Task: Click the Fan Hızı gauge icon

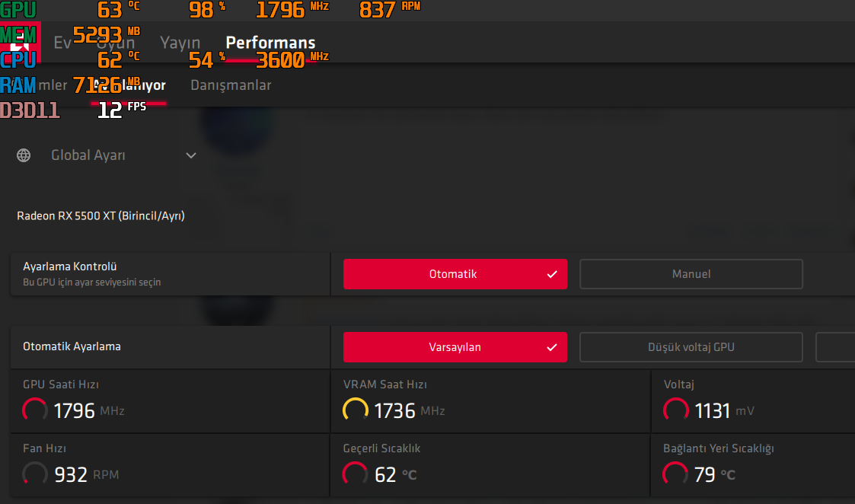Action: (35, 474)
